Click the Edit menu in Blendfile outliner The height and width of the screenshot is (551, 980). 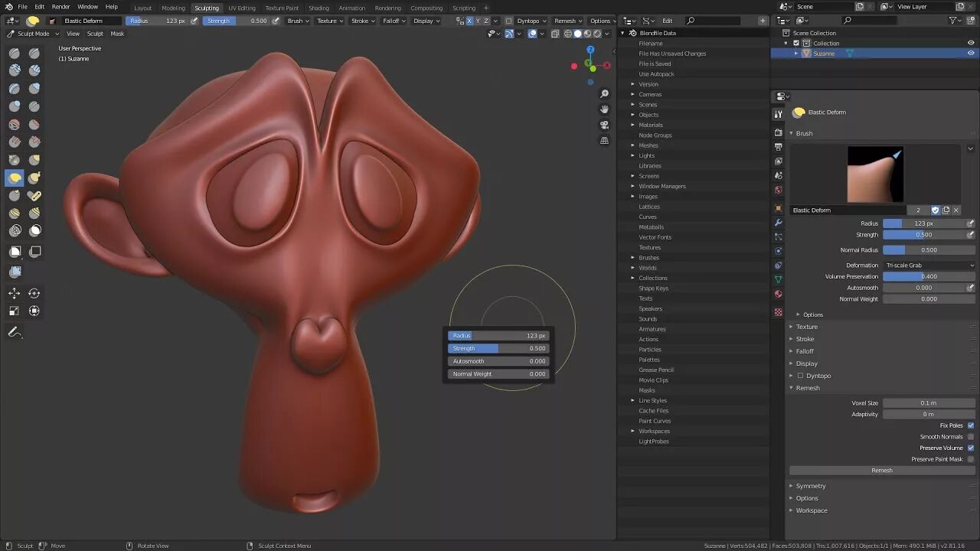tap(668, 21)
